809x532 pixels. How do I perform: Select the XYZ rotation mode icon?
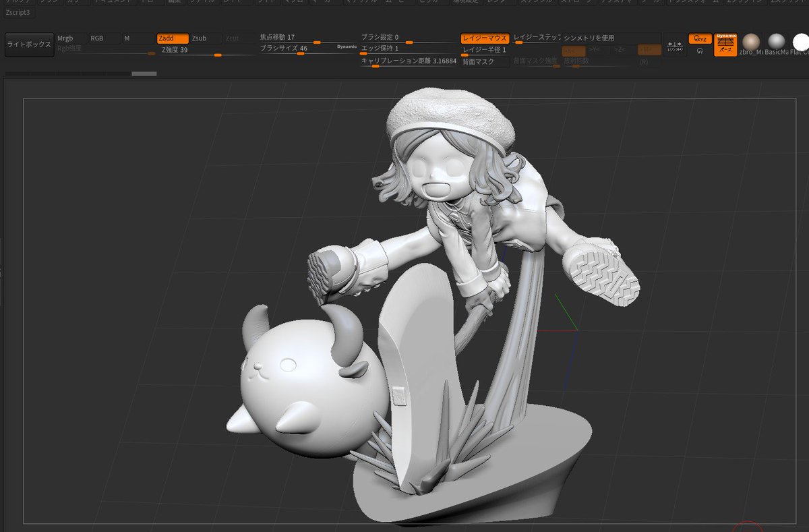(700, 39)
